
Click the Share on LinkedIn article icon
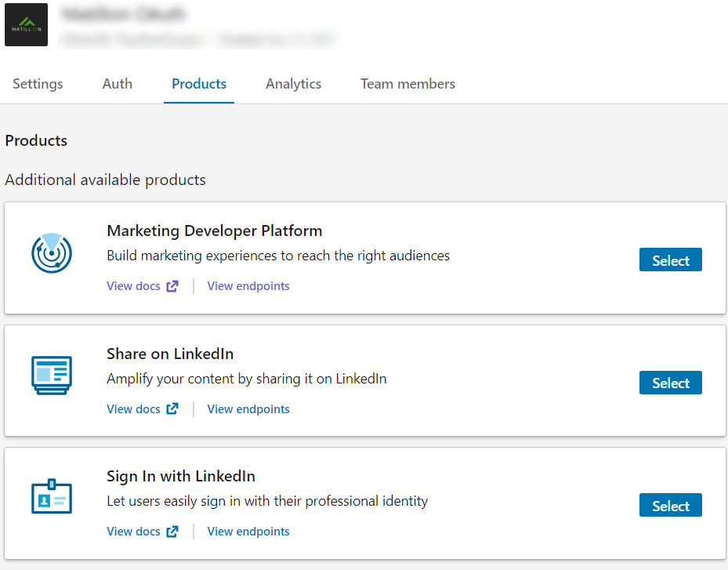coord(52,376)
